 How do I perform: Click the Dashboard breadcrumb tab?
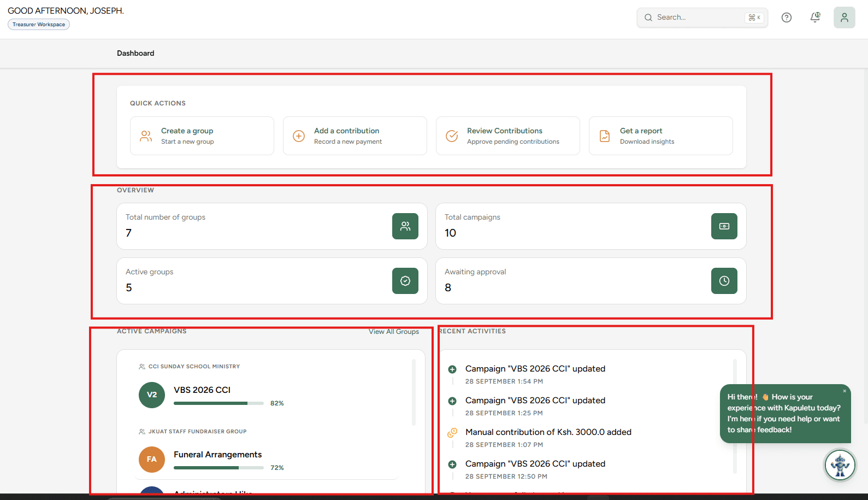coord(135,54)
